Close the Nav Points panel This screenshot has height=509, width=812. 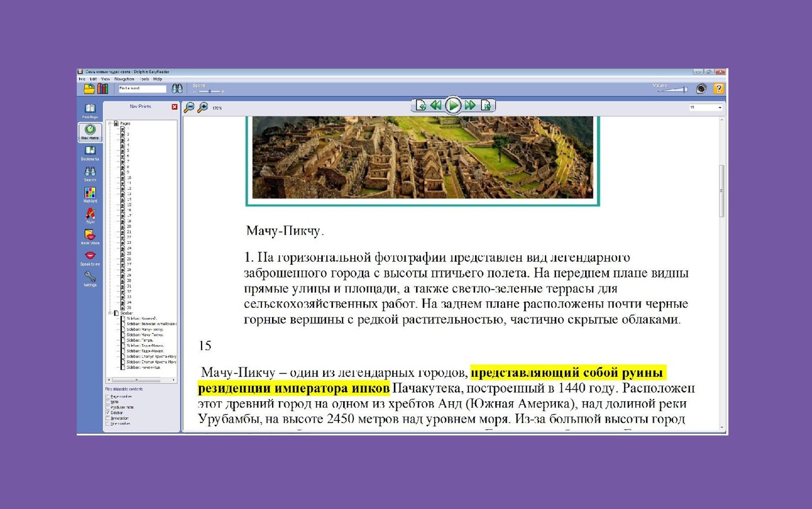pos(175,107)
